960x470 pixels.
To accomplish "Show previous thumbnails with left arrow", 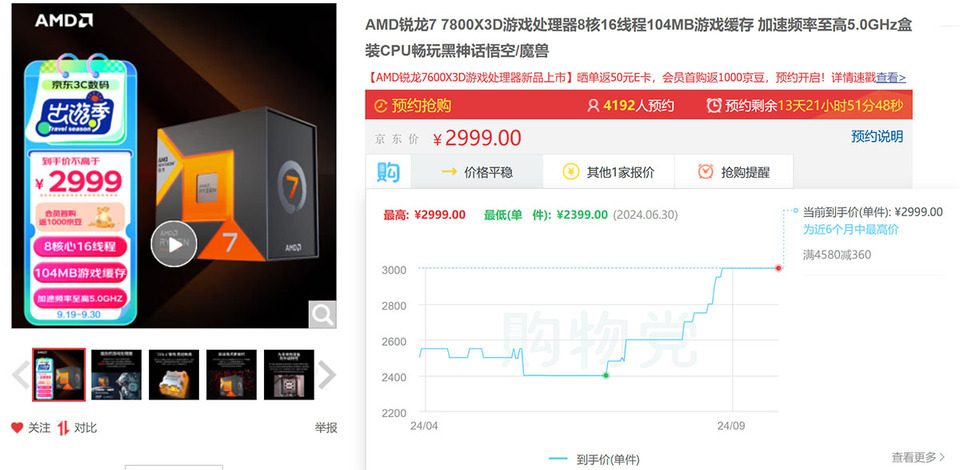I will point(21,375).
